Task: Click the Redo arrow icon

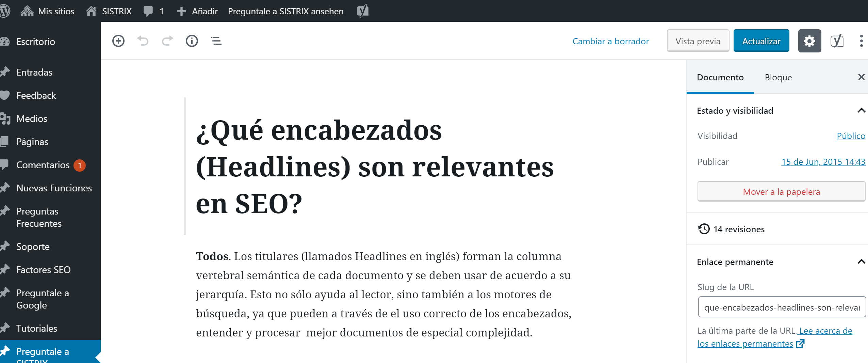Action: coord(167,41)
